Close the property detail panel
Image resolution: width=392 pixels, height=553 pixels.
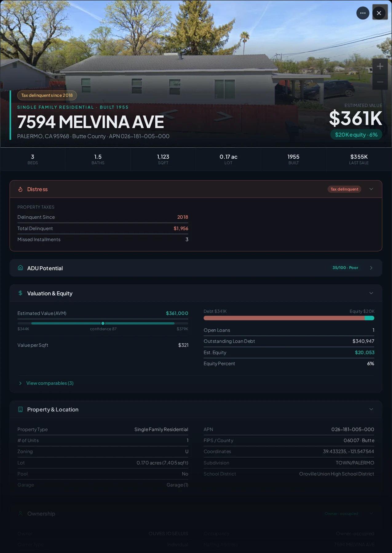(x=379, y=13)
